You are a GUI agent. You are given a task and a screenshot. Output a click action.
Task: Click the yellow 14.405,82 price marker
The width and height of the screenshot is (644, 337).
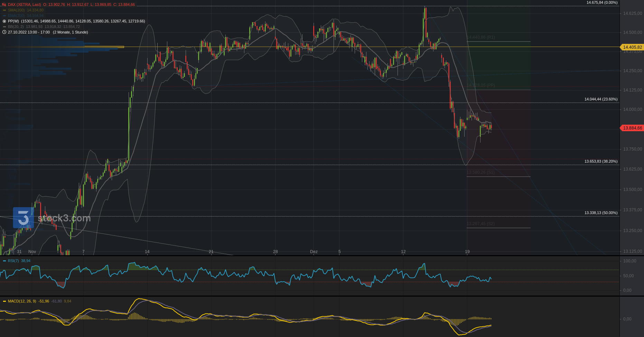click(632, 47)
